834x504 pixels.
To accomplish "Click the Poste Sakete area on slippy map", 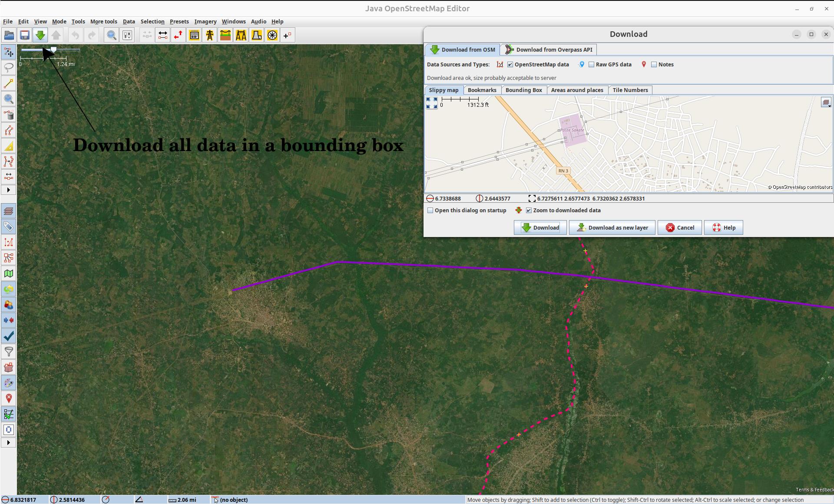I will 572,130.
